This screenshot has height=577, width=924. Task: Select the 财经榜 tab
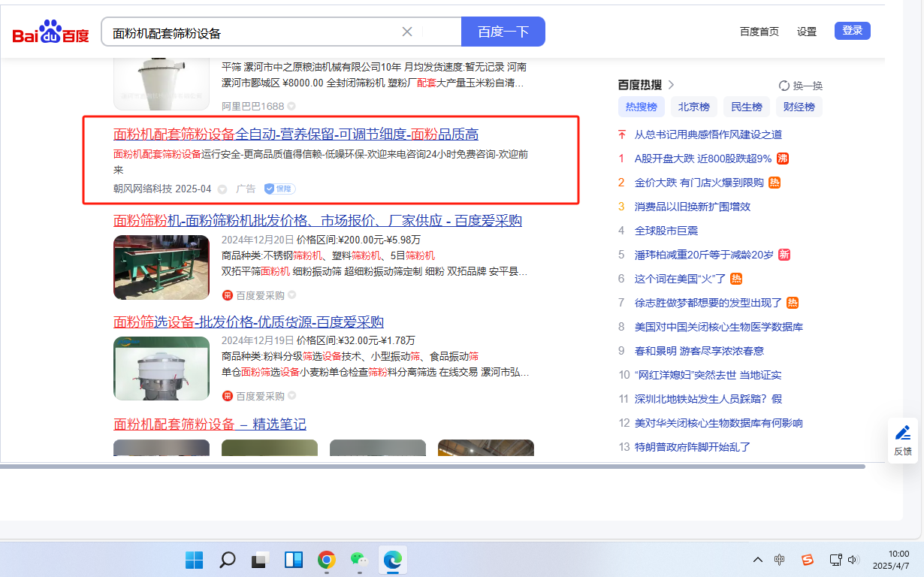click(799, 107)
